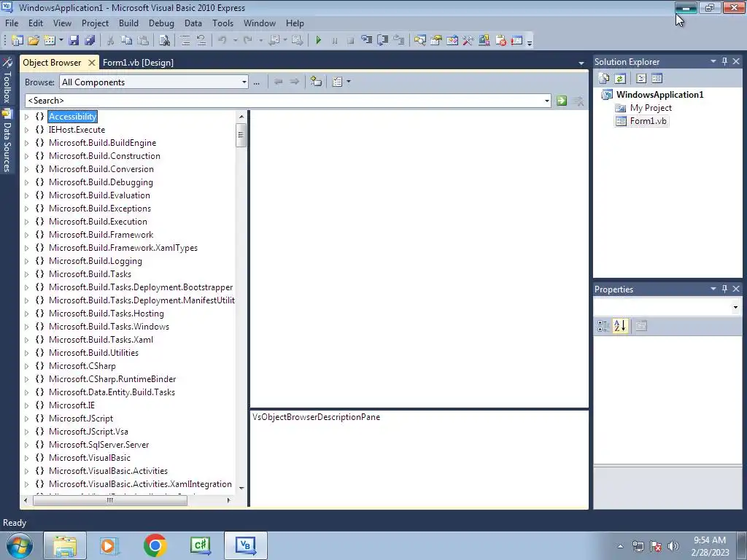Viewport: 747px width, 560px height.
Task: Click the Windows Start button
Action: click(x=20, y=545)
